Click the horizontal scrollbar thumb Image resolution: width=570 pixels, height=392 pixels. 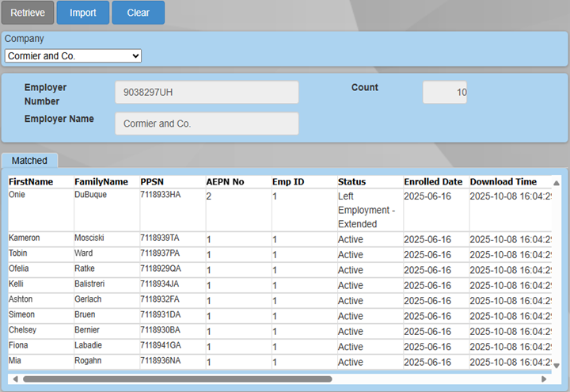[x=237, y=379]
